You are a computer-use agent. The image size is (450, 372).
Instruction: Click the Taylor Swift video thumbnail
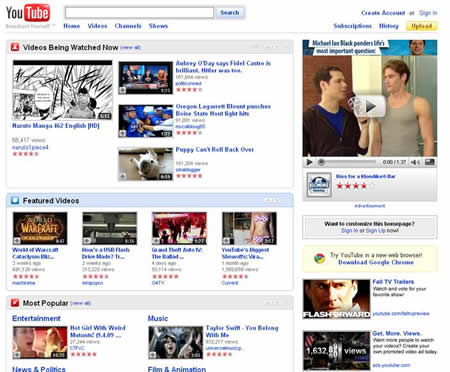point(176,342)
